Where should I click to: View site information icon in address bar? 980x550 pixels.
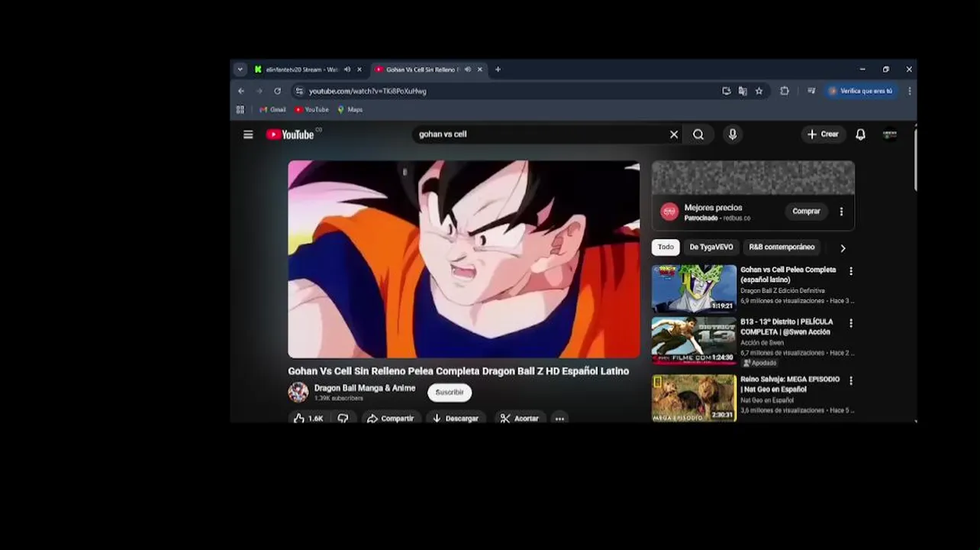298,91
